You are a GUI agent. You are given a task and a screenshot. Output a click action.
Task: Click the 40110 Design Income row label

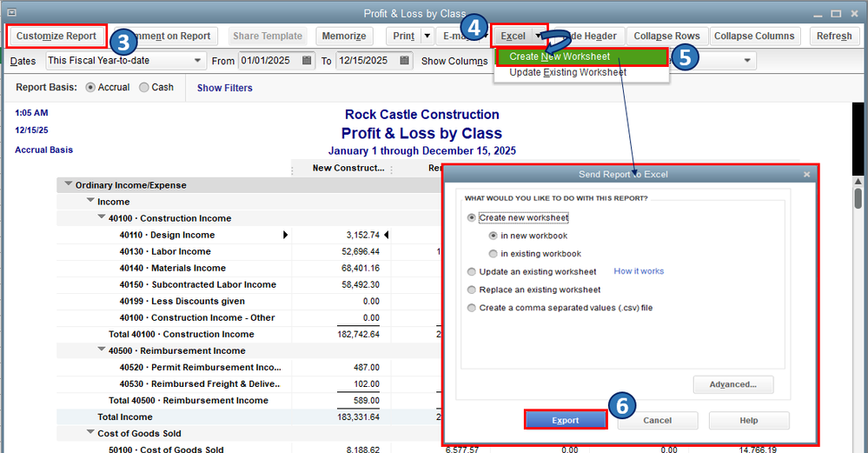tap(167, 235)
